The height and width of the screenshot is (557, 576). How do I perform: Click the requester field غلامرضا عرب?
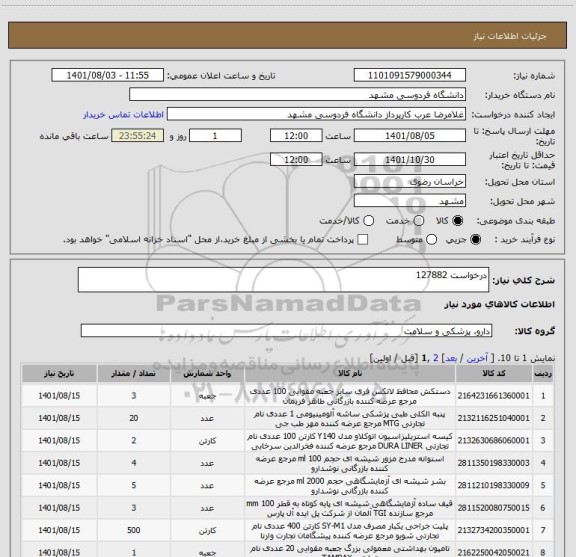tap(316, 114)
